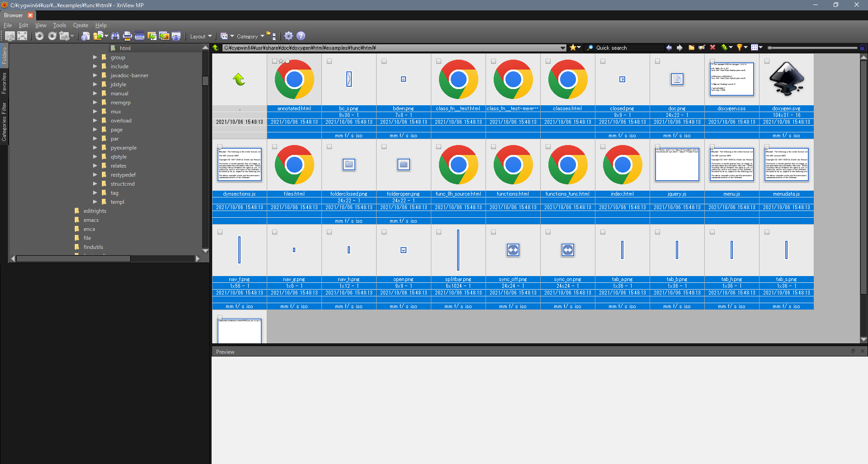The image size is (868, 464).
Task: Navigate forward with the right arrow
Action: 679,48
